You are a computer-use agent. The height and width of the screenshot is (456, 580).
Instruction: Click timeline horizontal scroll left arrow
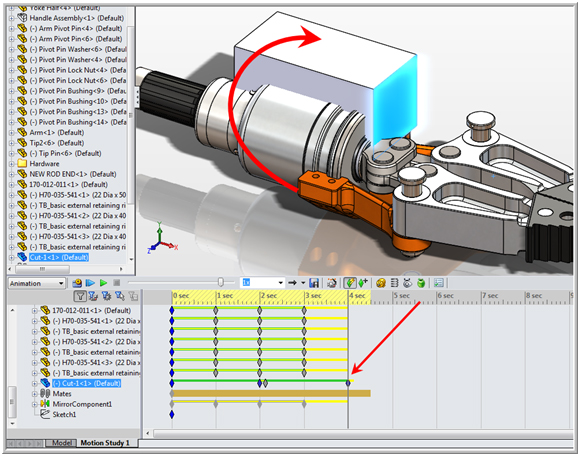click(148, 433)
